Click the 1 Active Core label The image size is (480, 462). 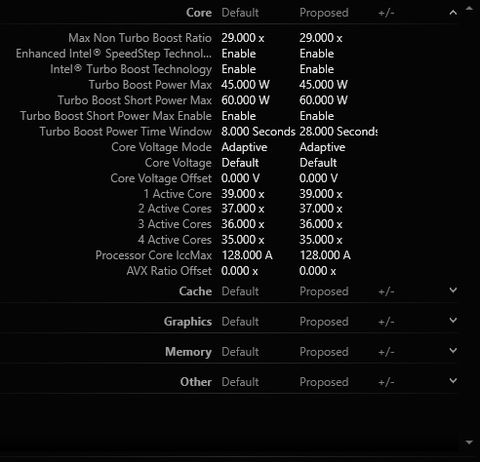pos(178,194)
